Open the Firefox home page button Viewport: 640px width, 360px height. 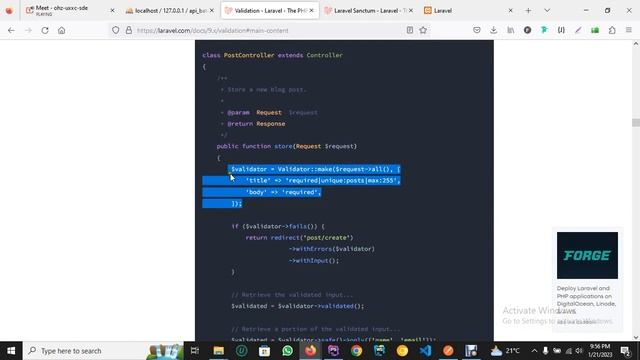coord(62,30)
